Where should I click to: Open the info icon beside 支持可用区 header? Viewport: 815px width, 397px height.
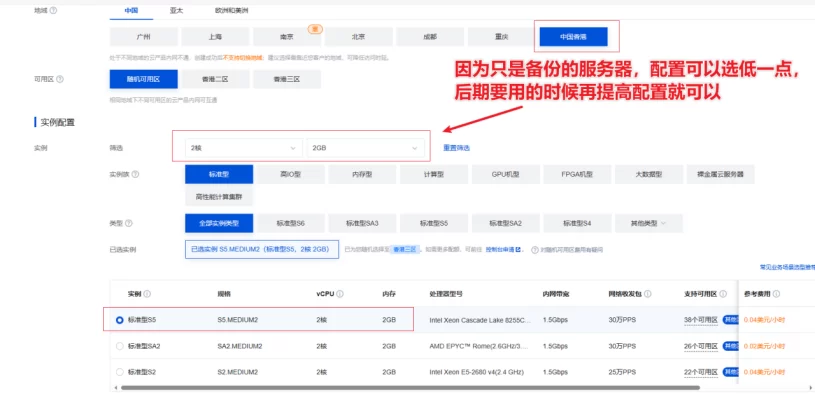pyautogui.click(x=723, y=294)
